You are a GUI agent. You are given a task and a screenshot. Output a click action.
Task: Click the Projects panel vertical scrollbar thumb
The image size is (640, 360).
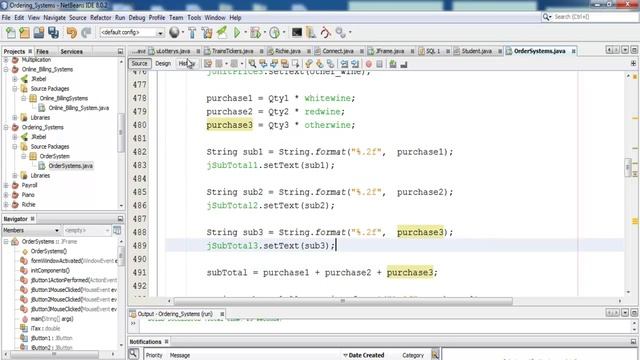pos(121,133)
